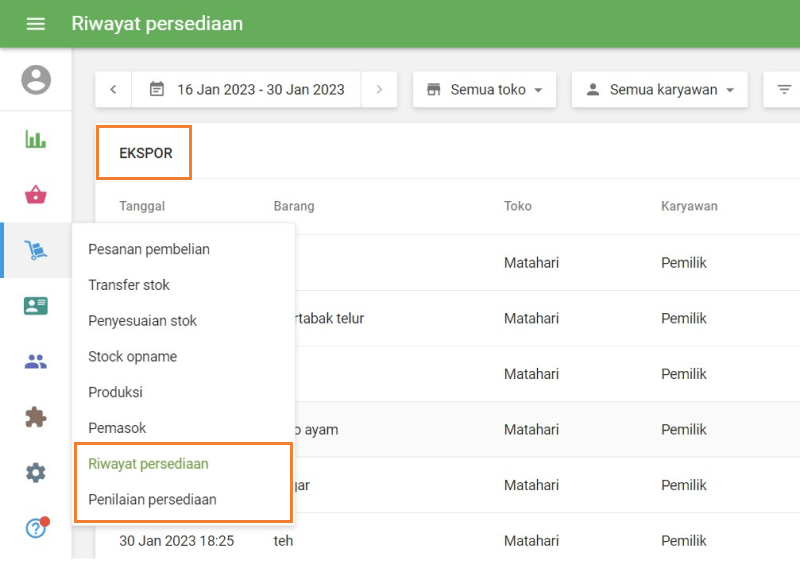Open the items shopping basket icon
800x586 pixels.
click(x=36, y=195)
